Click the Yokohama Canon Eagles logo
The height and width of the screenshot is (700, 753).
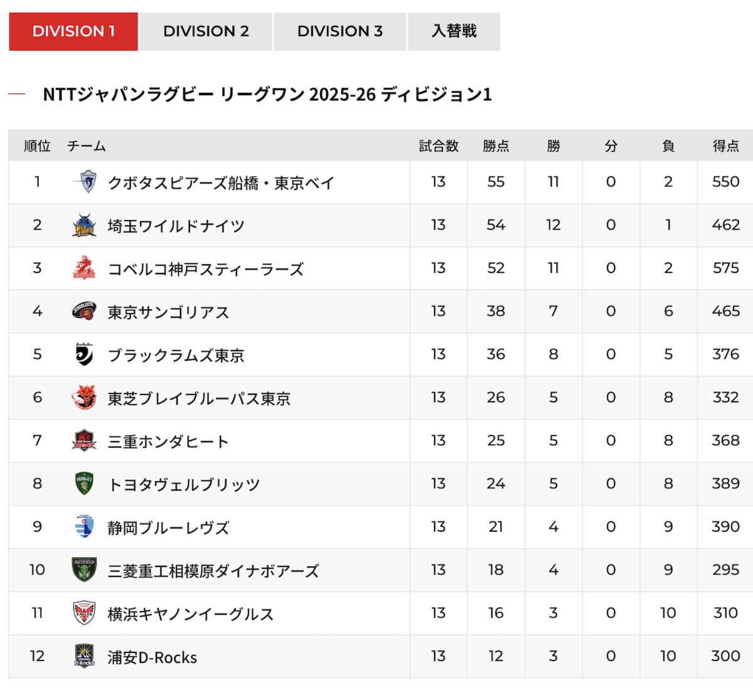[x=84, y=613]
